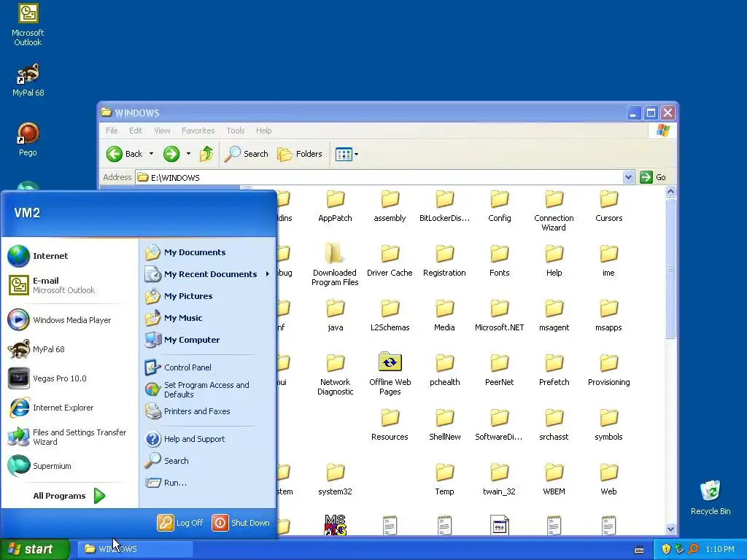Start Windows Media Player

point(60,320)
